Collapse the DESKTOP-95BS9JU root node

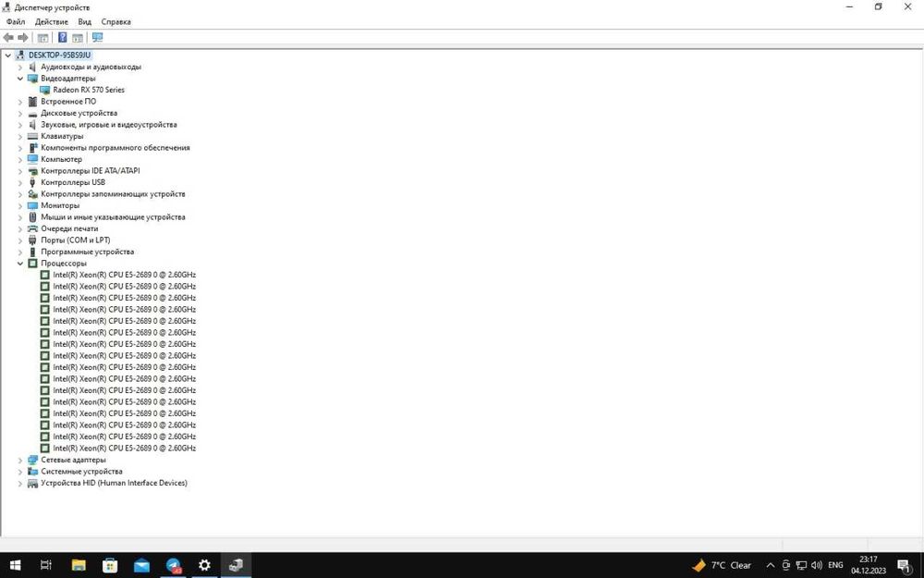tap(8, 55)
